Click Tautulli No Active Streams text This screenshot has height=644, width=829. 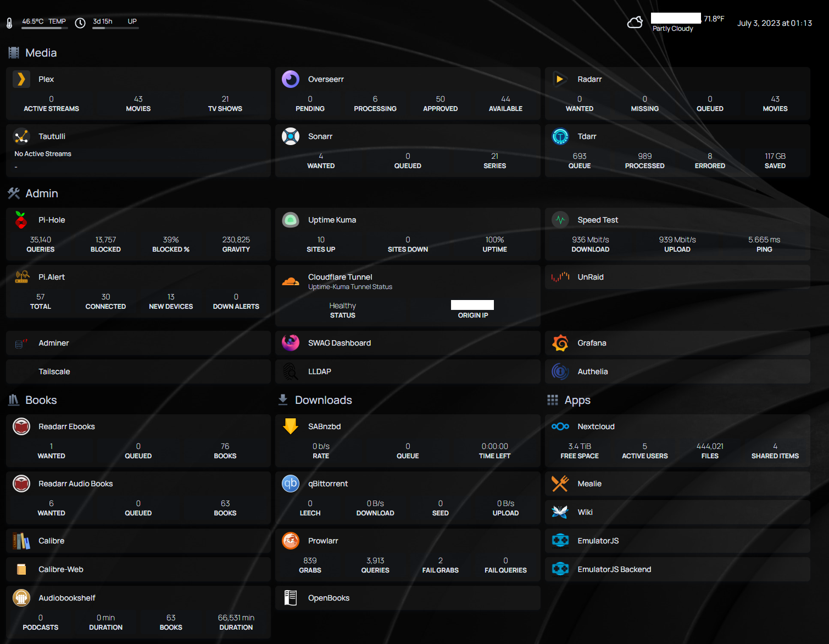pos(43,154)
